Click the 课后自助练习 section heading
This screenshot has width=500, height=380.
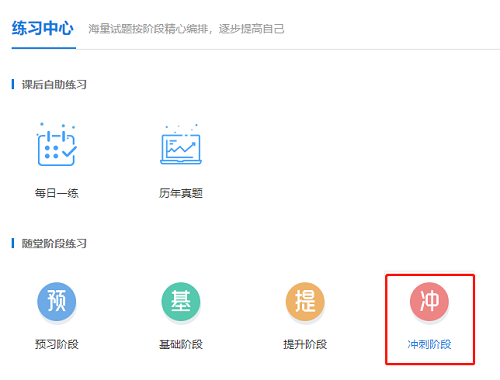54,84
